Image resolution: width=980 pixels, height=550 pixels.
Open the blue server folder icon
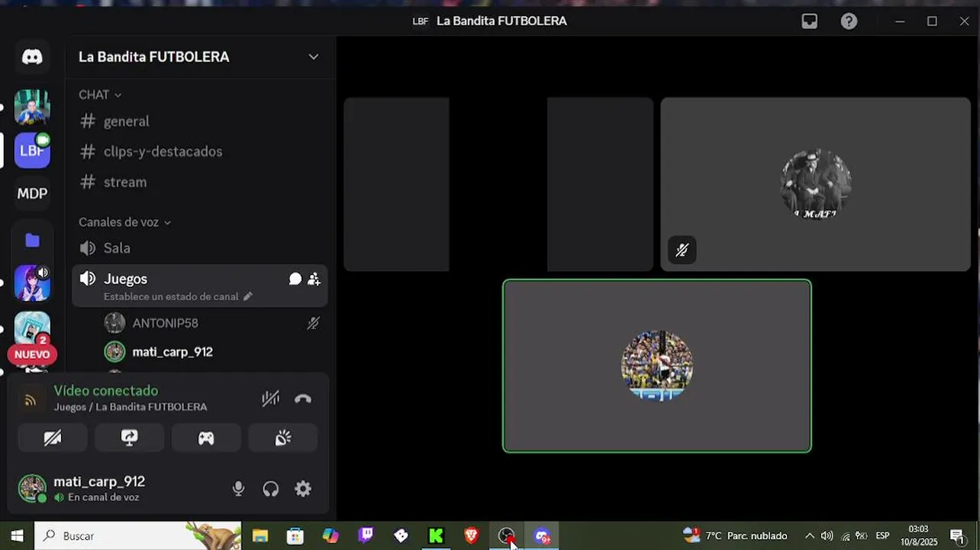tap(32, 241)
